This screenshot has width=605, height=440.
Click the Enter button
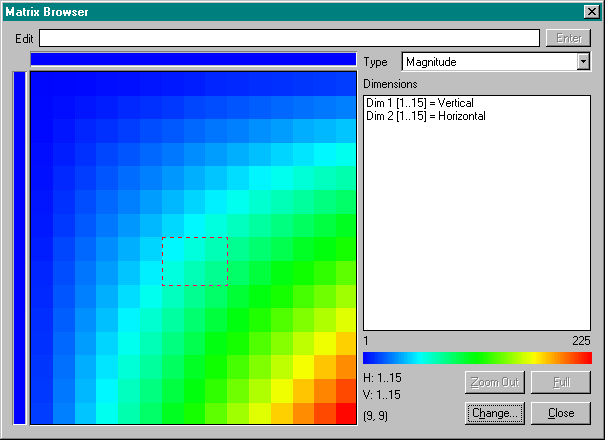pyautogui.click(x=568, y=38)
